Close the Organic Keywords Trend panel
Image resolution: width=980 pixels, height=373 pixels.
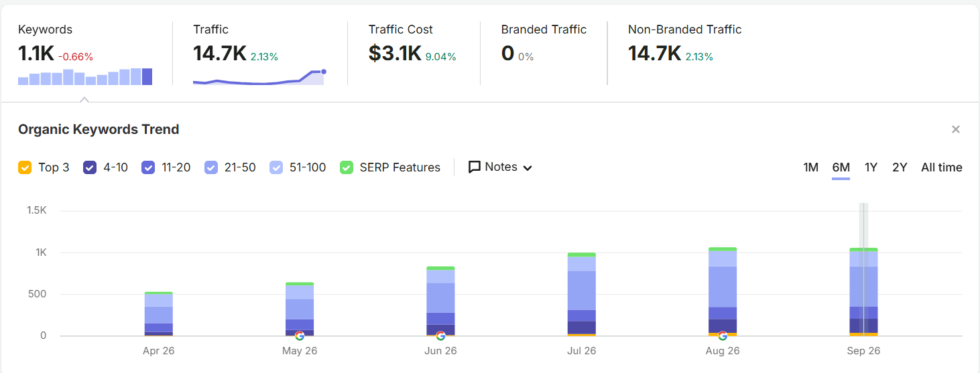click(956, 129)
